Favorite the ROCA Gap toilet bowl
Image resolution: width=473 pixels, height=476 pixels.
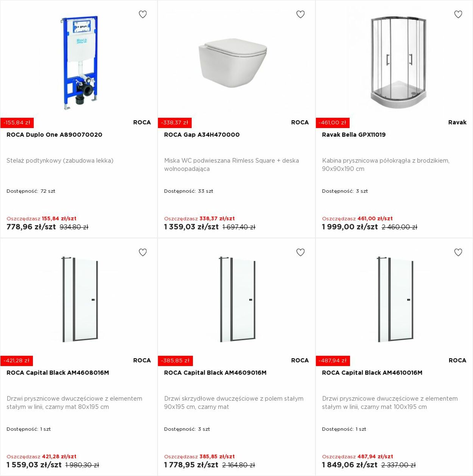pyautogui.click(x=300, y=14)
